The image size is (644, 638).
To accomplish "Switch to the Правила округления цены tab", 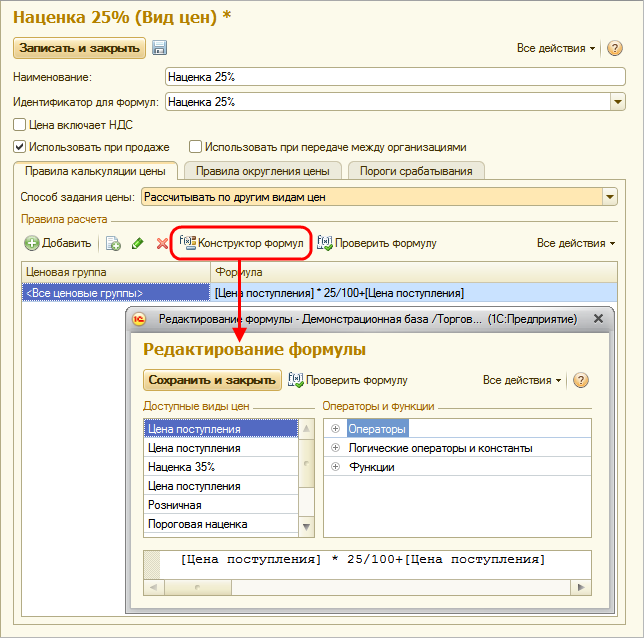I will click(263, 171).
